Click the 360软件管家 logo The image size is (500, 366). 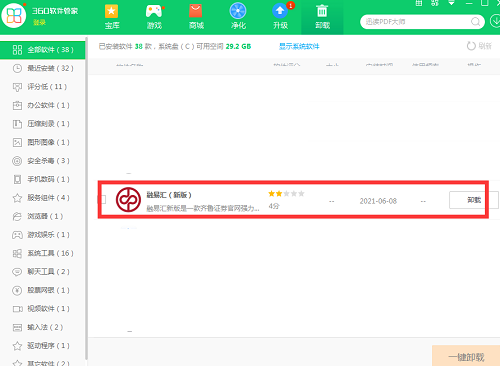(x=14, y=15)
